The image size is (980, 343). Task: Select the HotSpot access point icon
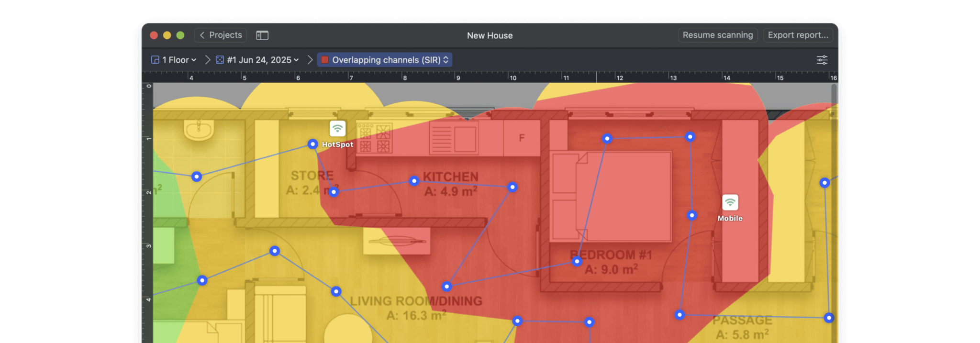[x=337, y=129]
